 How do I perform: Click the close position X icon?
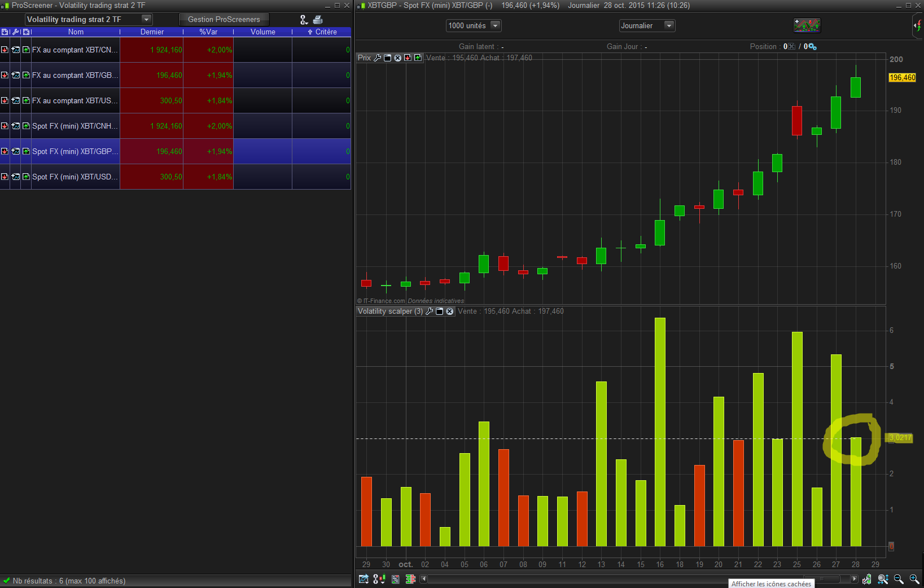coord(791,46)
